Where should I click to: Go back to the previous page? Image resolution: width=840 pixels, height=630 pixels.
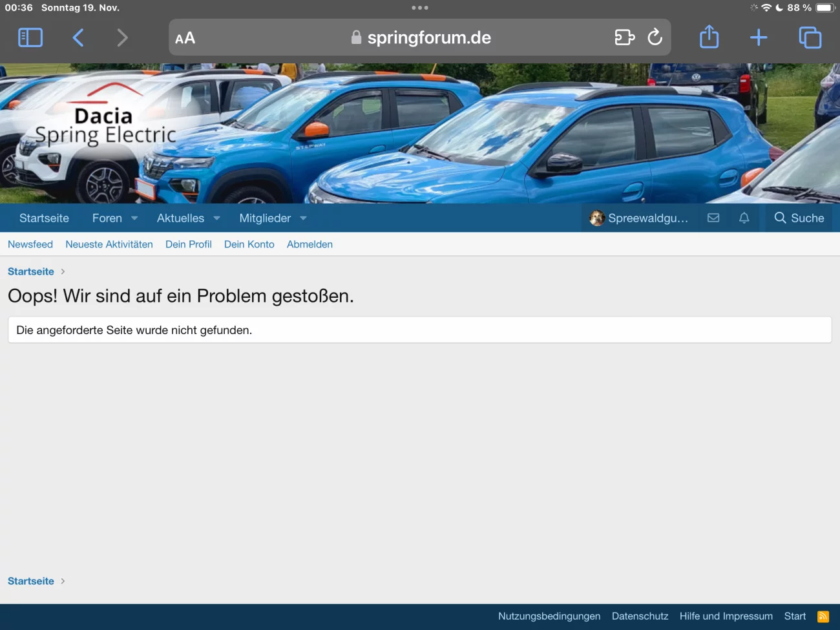pyautogui.click(x=78, y=37)
